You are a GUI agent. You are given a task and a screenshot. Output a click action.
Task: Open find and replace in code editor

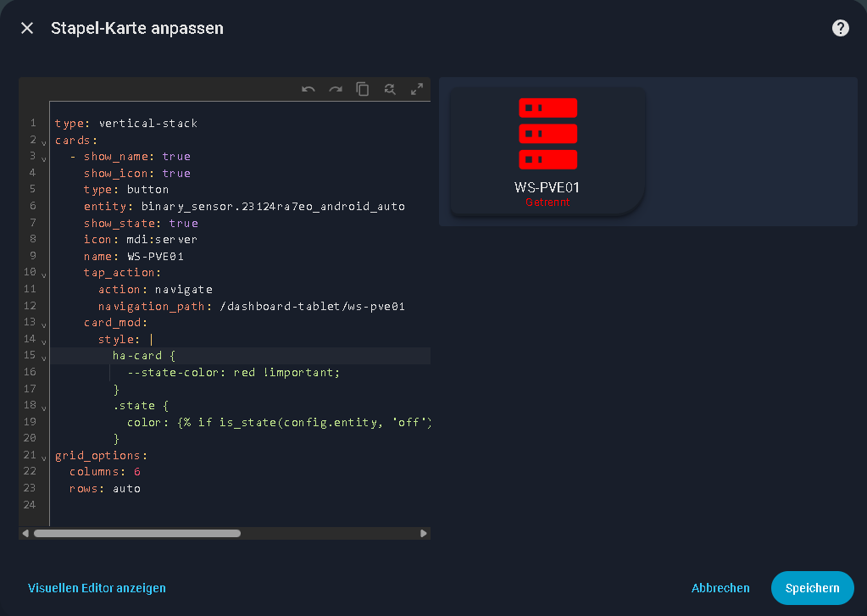tap(390, 89)
